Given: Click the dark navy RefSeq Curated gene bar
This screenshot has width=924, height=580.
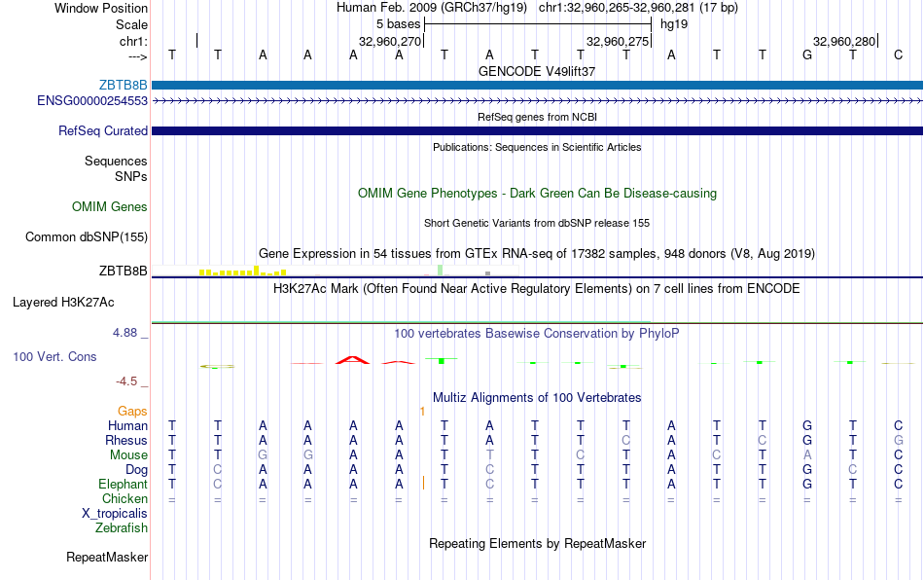Looking at the screenshot, I should point(537,130).
